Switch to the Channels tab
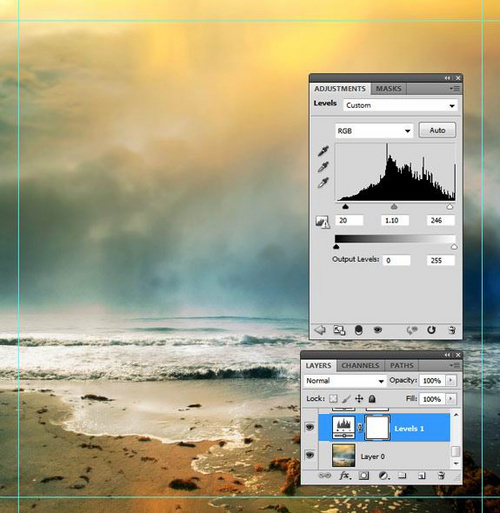The width and height of the screenshot is (500, 513). [x=360, y=366]
